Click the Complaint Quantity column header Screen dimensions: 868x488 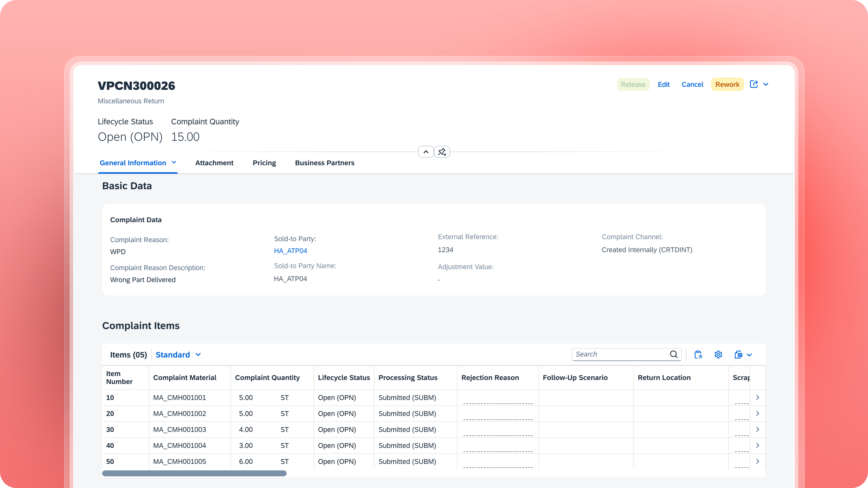(x=272, y=378)
